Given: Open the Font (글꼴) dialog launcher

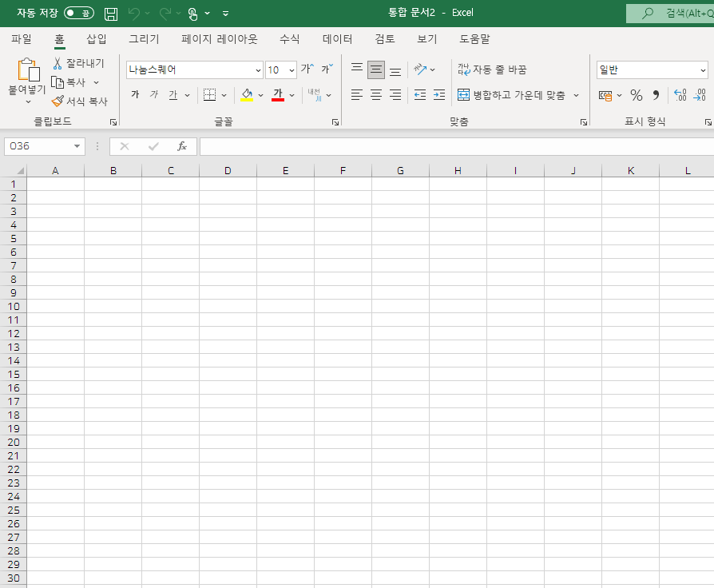Looking at the screenshot, I should pyautogui.click(x=335, y=122).
